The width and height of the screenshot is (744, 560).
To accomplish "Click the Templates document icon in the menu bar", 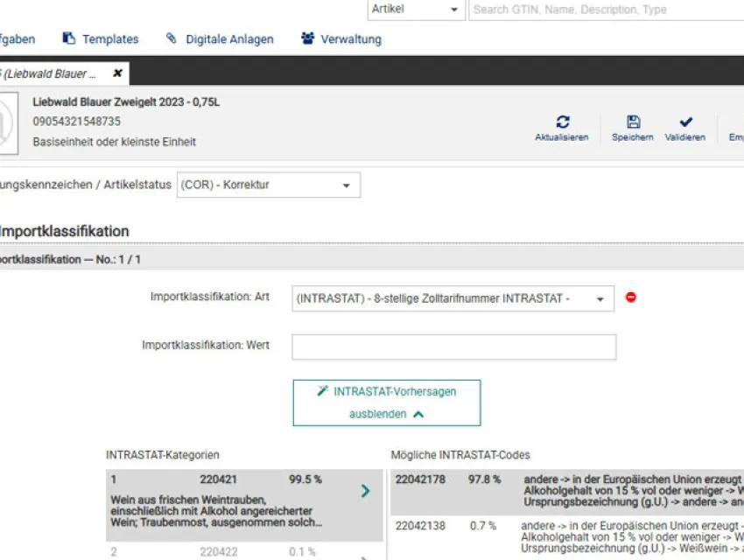I will (x=67, y=38).
